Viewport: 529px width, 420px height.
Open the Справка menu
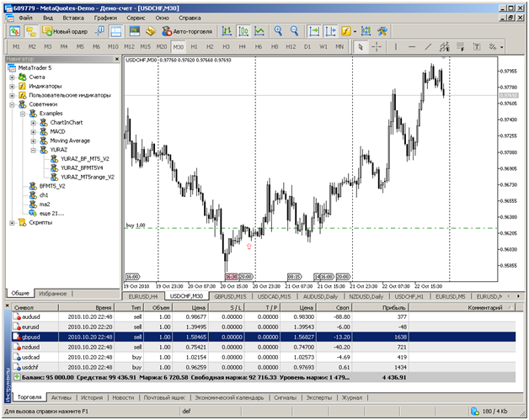tap(190, 18)
